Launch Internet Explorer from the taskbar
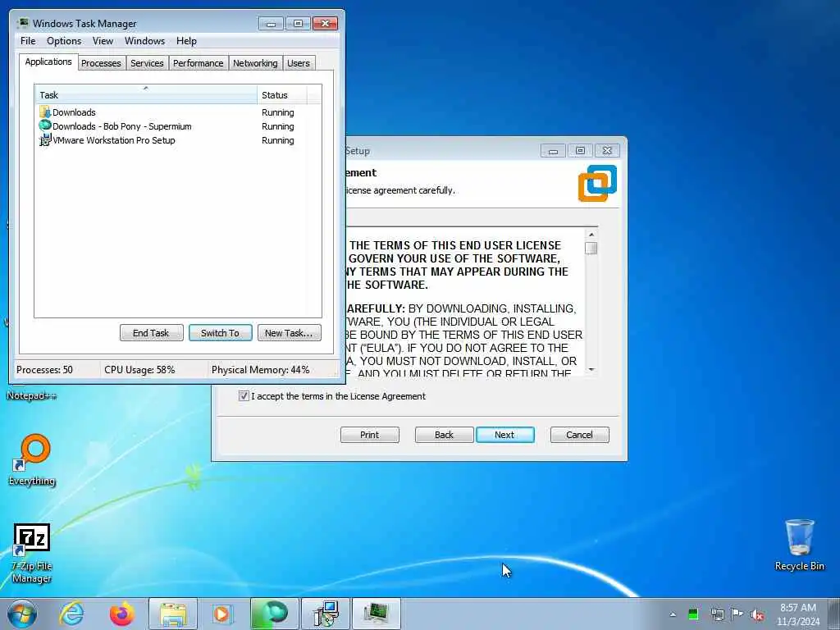This screenshot has height=630, width=840. point(72,614)
